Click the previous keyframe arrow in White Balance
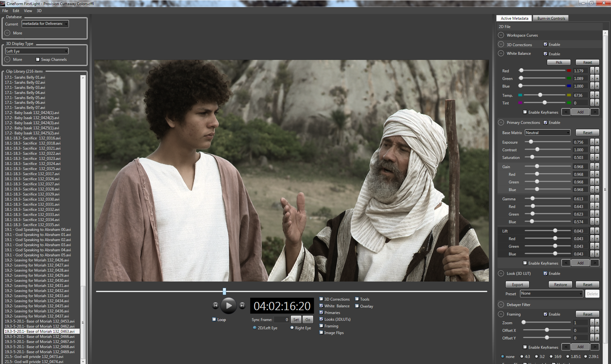Screen dimensions: 611x364 tap(566, 112)
